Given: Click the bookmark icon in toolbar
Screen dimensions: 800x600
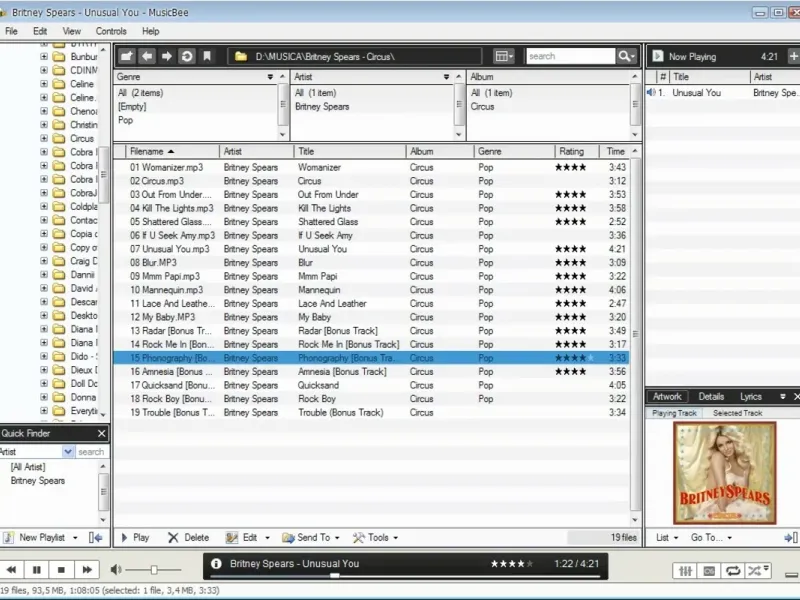Looking at the screenshot, I should [x=207, y=56].
